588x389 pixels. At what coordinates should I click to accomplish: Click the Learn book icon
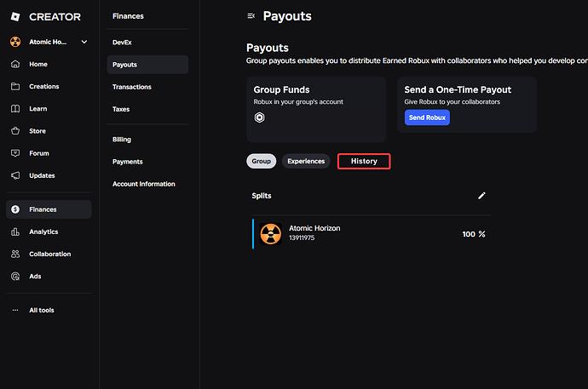click(x=15, y=109)
